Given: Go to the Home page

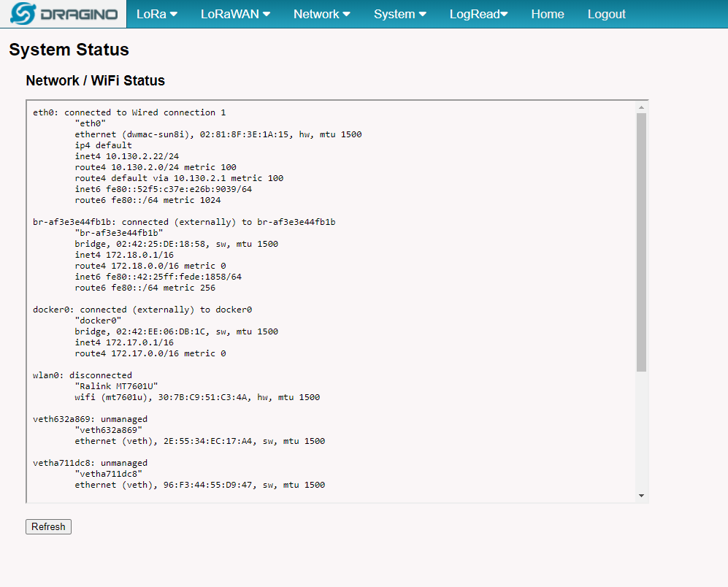Looking at the screenshot, I should [548, 14].
